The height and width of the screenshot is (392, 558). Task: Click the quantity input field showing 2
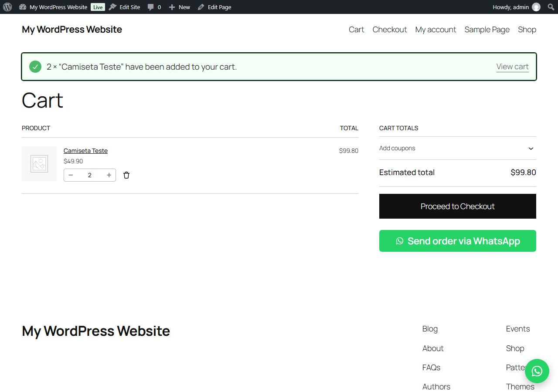(90, 175)
